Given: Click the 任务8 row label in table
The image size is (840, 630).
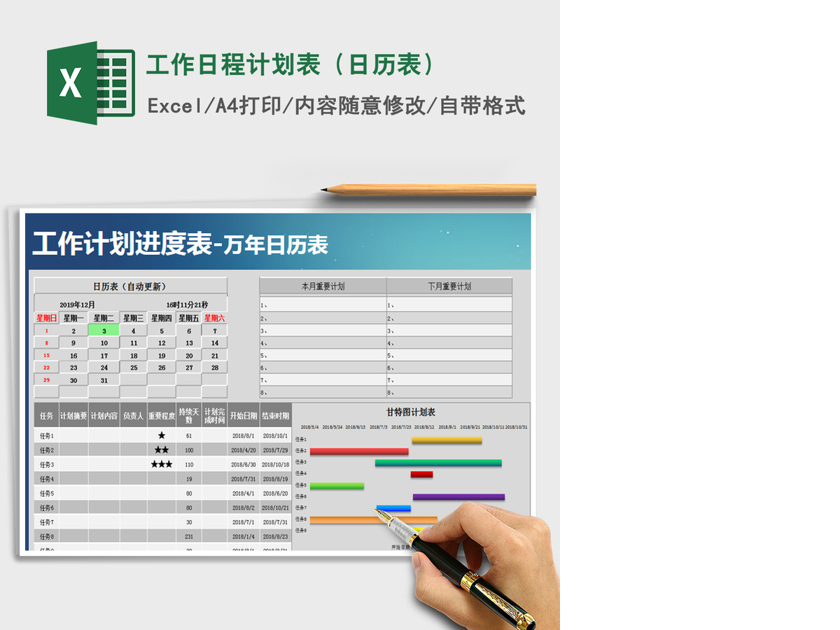Looking at the screenshot, I should pos(46,537).
